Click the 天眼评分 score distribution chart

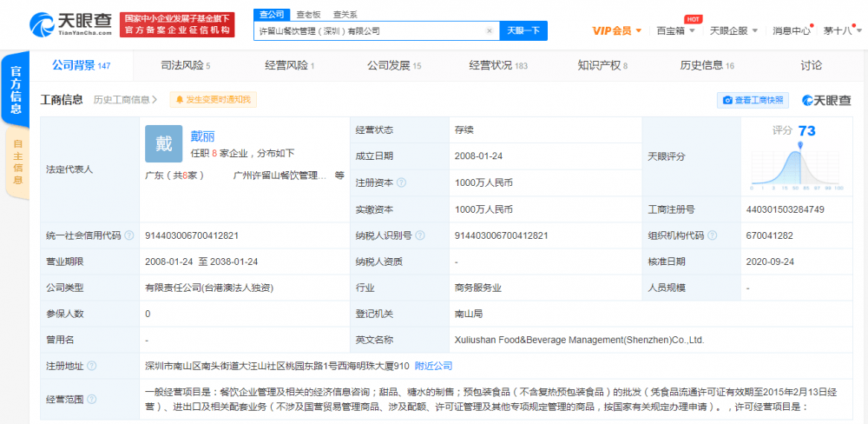[798, 166]
